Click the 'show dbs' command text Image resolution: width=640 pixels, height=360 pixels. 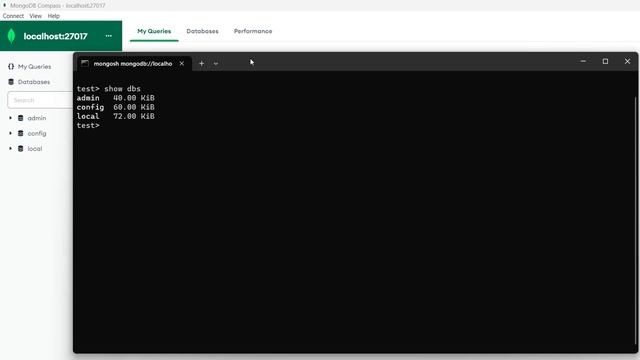coord(122,89)
